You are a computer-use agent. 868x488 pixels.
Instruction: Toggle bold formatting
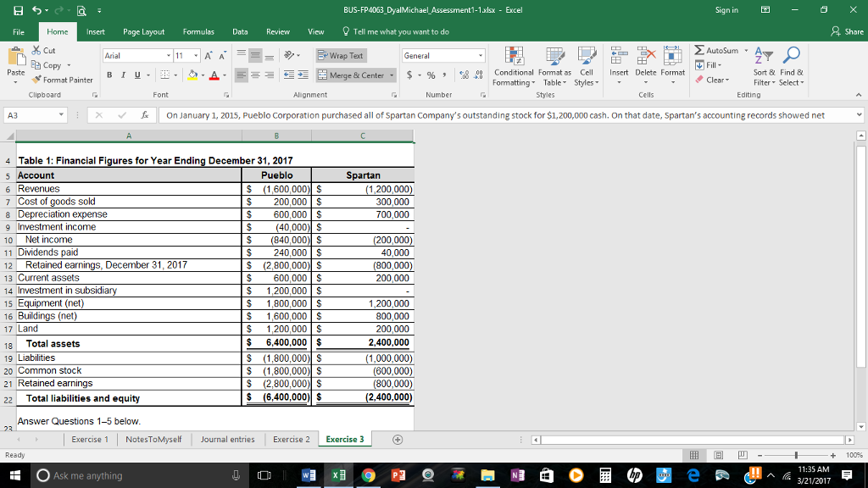tap(109, 75)
